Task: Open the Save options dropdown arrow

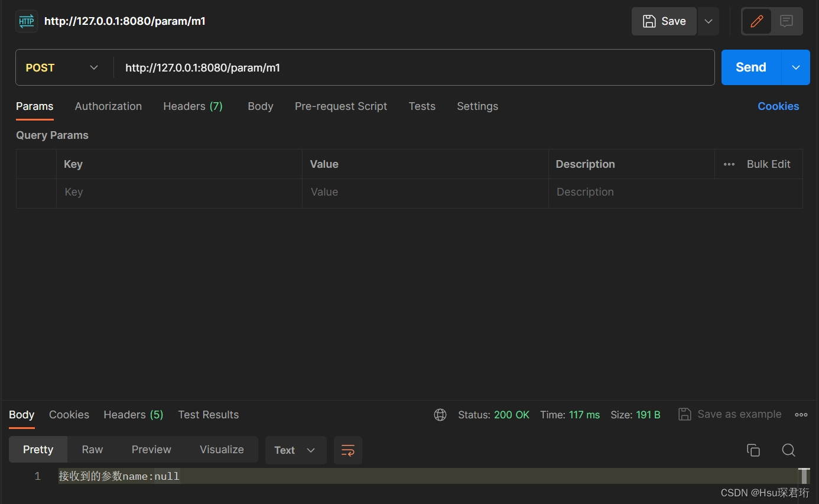Action: (708, 21)
